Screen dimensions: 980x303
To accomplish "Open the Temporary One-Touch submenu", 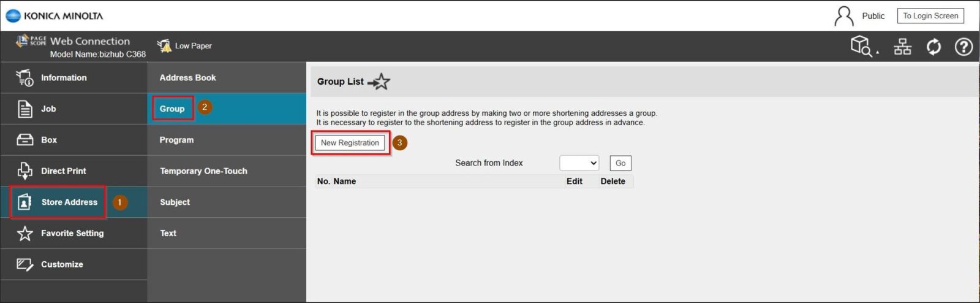I will [203, 171].
